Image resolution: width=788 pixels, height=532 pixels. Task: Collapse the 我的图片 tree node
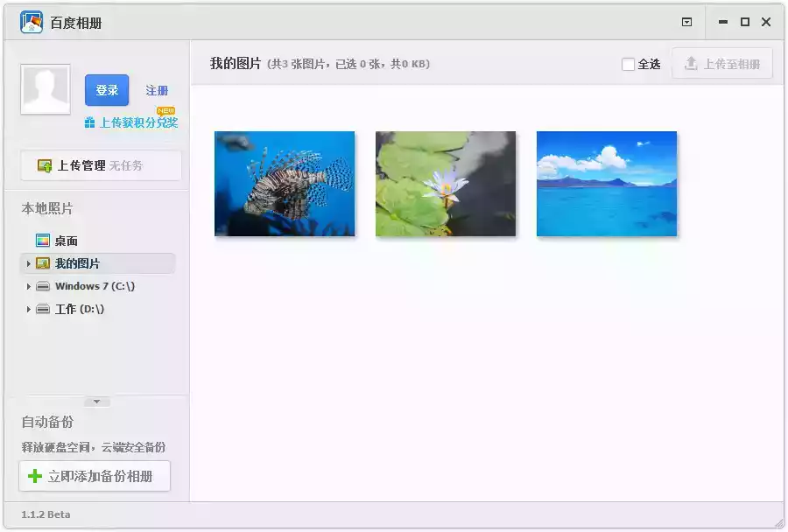tap(27, 263)
